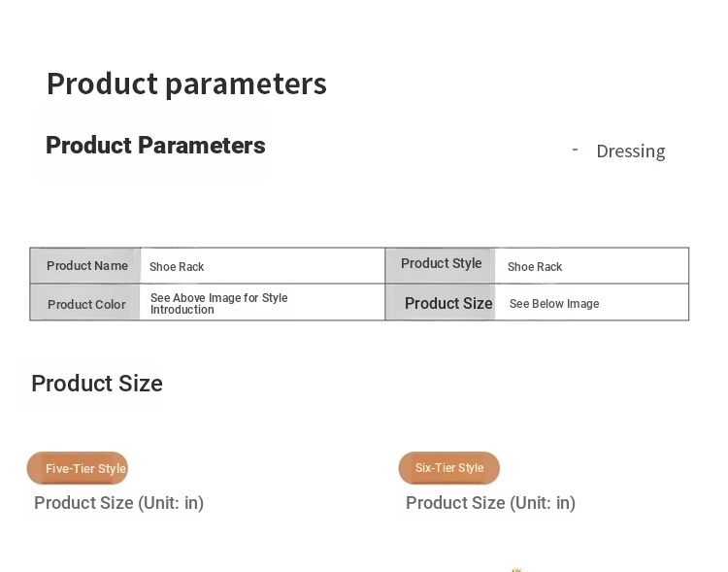
Task: Click 'See Above Image for Style Introduction' text
Action: pyautogui.click(x=218, y=303)
